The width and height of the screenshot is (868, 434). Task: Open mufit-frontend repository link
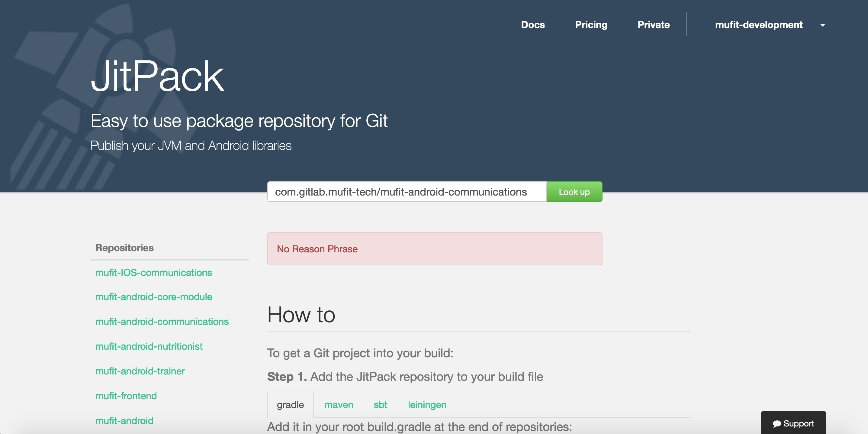pyautogui.click(x=126, y=396)
